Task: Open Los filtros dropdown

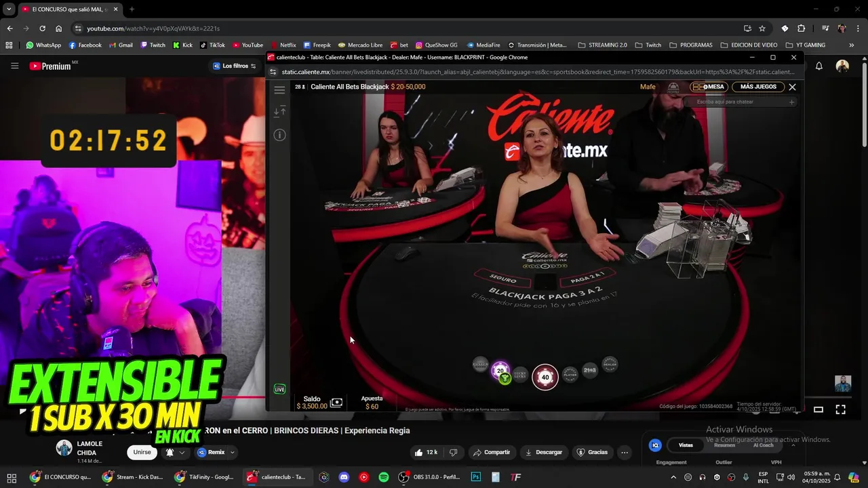Action: 235,66
